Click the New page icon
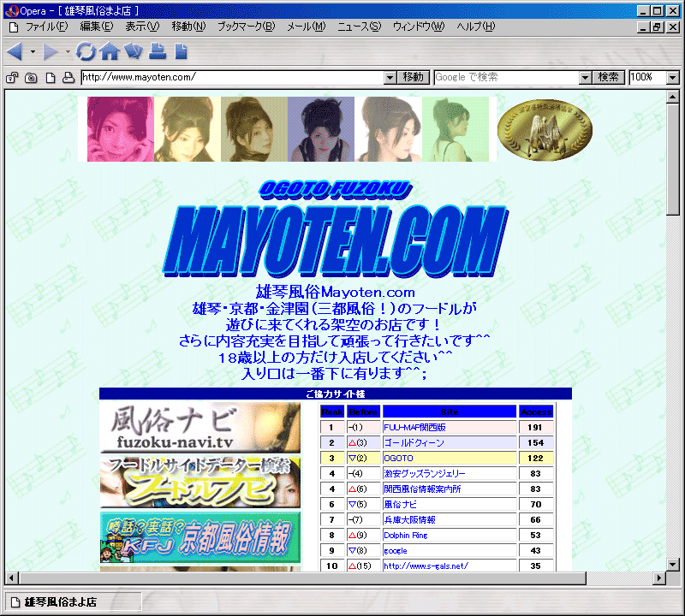The width and height of the screenshot is (685, 616). point(181,51)
